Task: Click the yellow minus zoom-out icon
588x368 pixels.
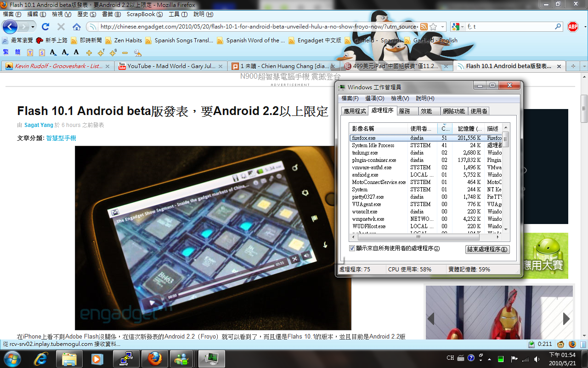Action: 124,52
